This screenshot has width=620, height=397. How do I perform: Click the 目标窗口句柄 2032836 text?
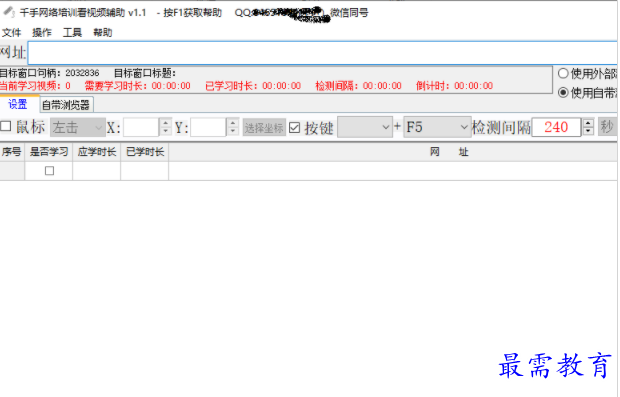click(49, 73)
